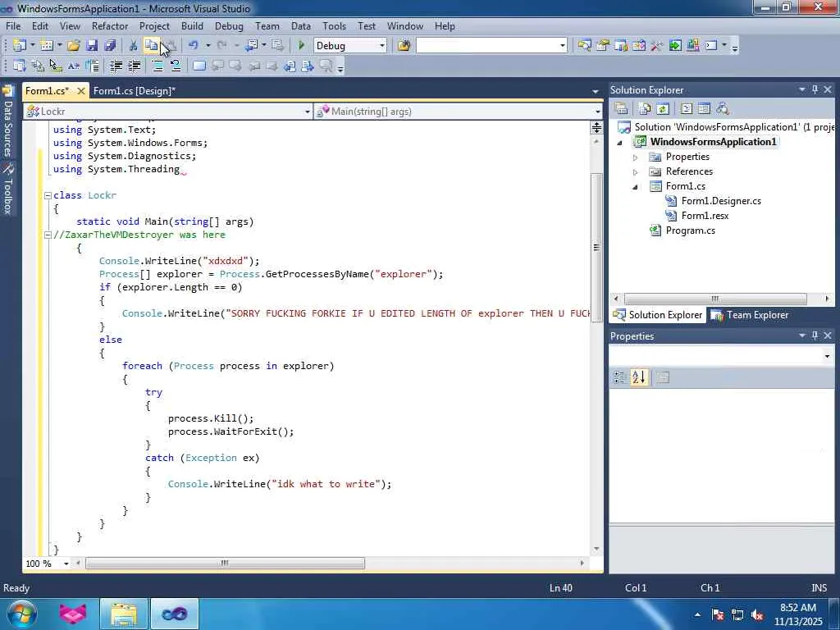Screen dimensions: 840x630
Task: Click the editor horizontal scrollbar thumb
Action: pos(225,564)
